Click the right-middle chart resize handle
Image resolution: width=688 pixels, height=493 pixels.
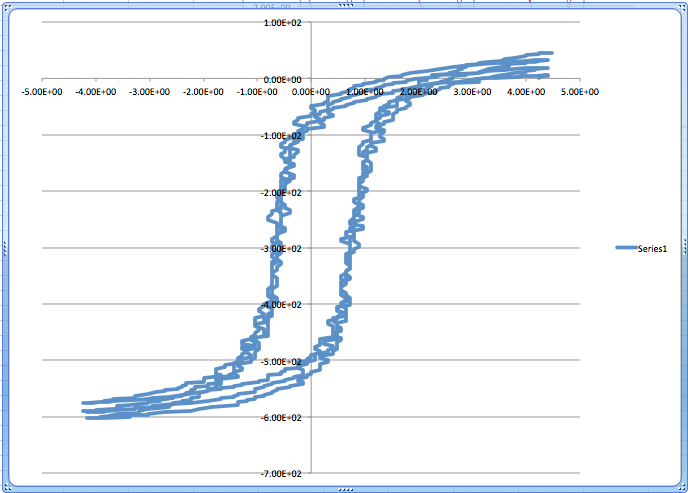(684, 247)
